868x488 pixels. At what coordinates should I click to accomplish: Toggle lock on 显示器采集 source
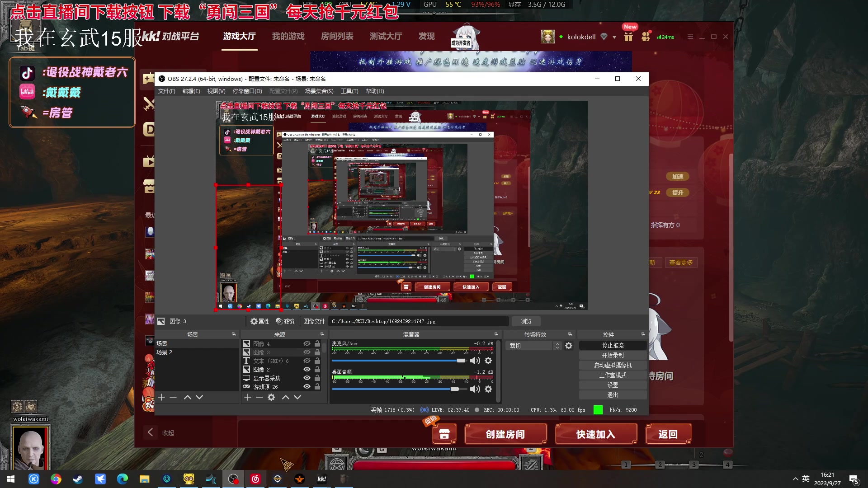(x=317, y=378)
